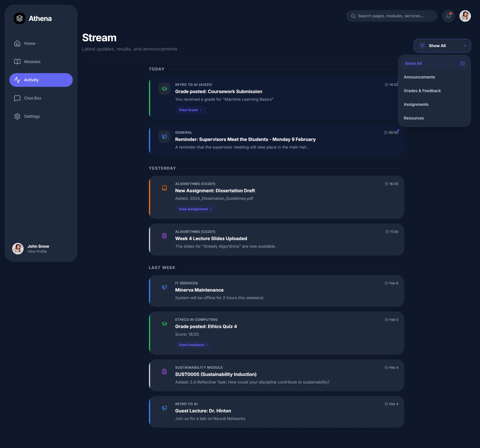Click the Athena layers logo icon

[20, 18]
